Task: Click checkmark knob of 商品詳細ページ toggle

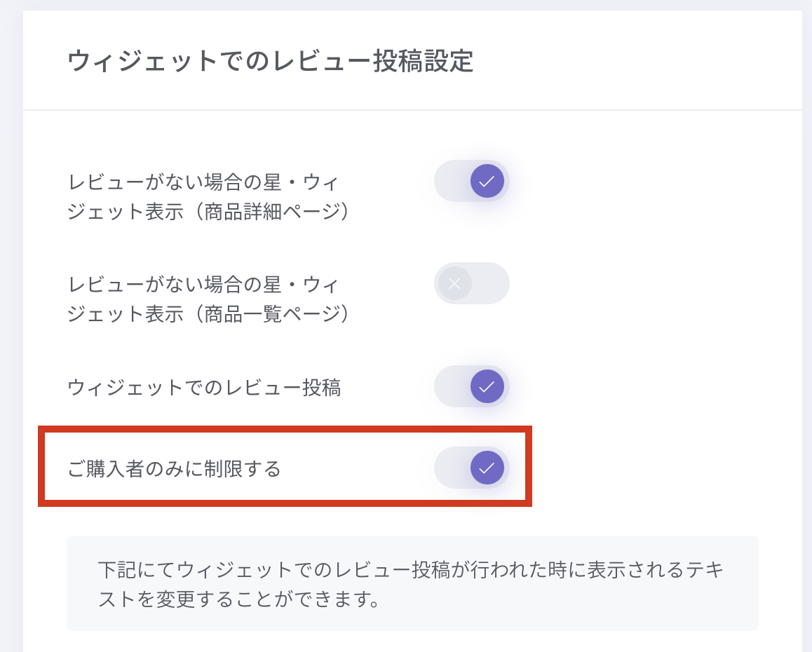Action: 487,182
